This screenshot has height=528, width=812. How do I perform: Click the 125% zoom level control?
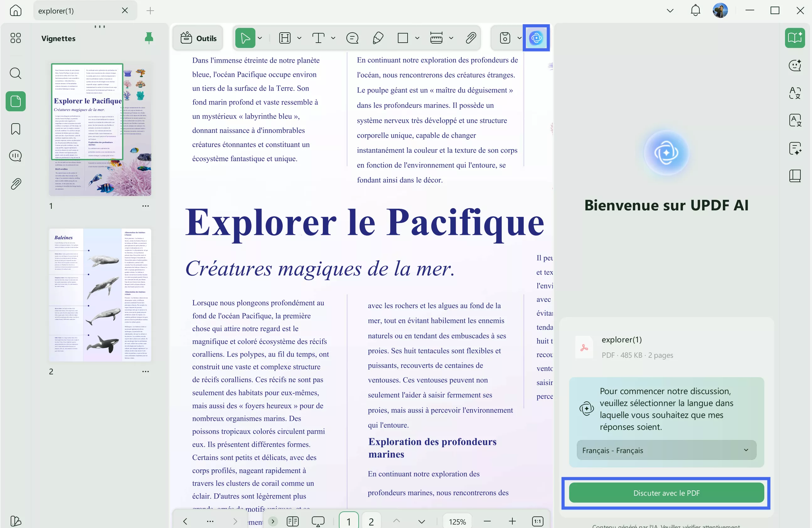point(457,521)
